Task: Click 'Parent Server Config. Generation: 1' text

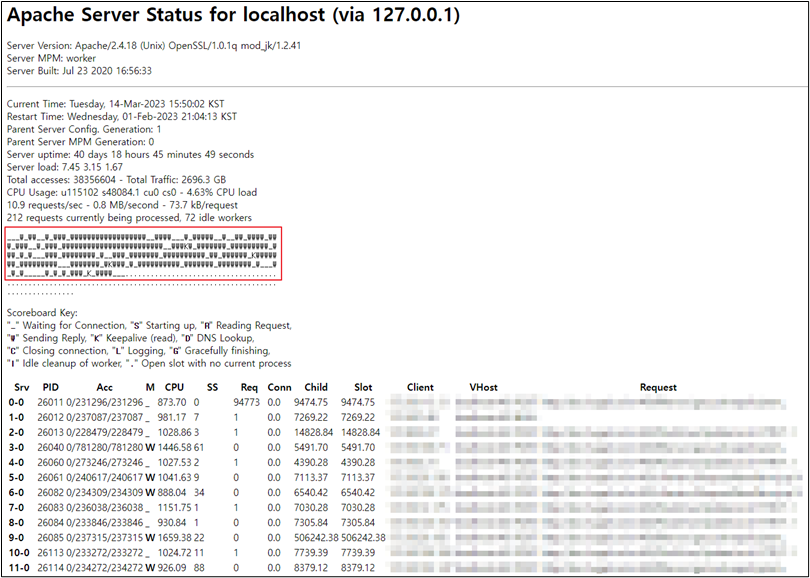Action: point(84,129)
